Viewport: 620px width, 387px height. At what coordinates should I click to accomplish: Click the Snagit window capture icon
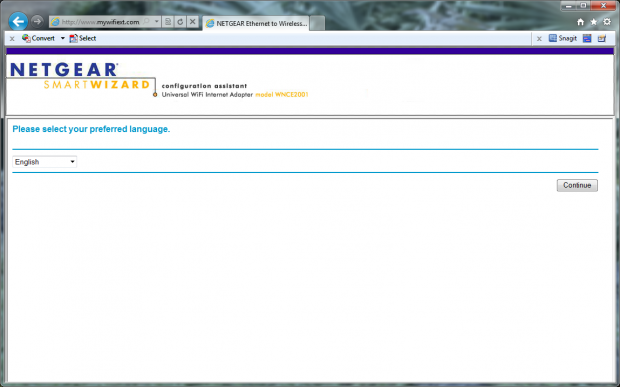pos(587,38)
